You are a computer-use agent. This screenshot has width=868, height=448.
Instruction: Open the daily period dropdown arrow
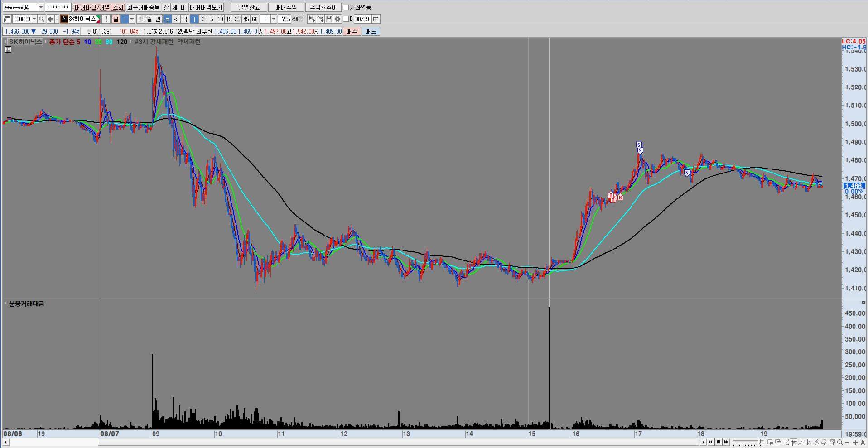[x=132, y=19]
